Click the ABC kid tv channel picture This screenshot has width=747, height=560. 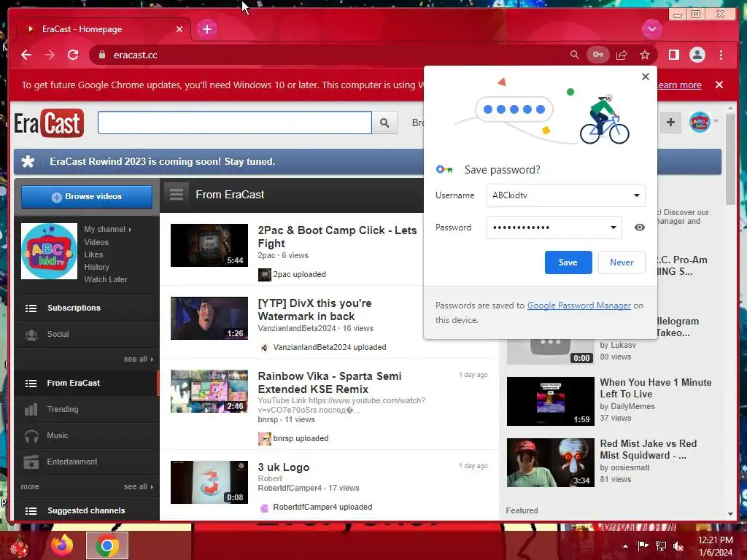(x=49, y=251)
